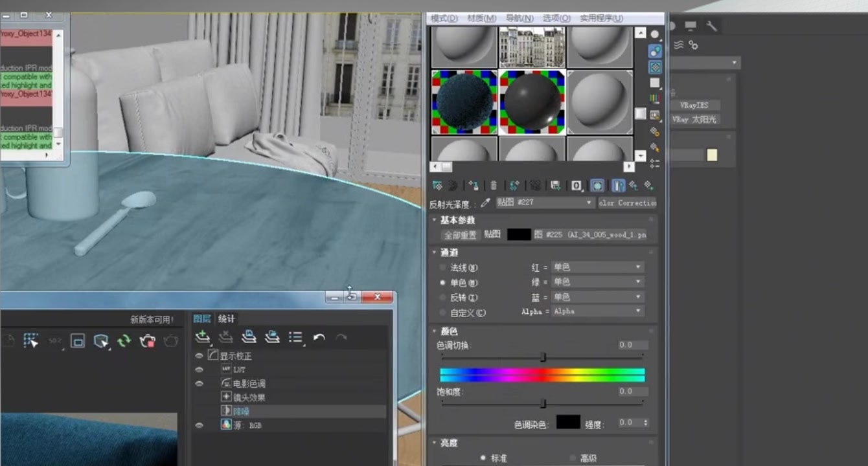Toggle visibility of LUT layer

(199, 370)
